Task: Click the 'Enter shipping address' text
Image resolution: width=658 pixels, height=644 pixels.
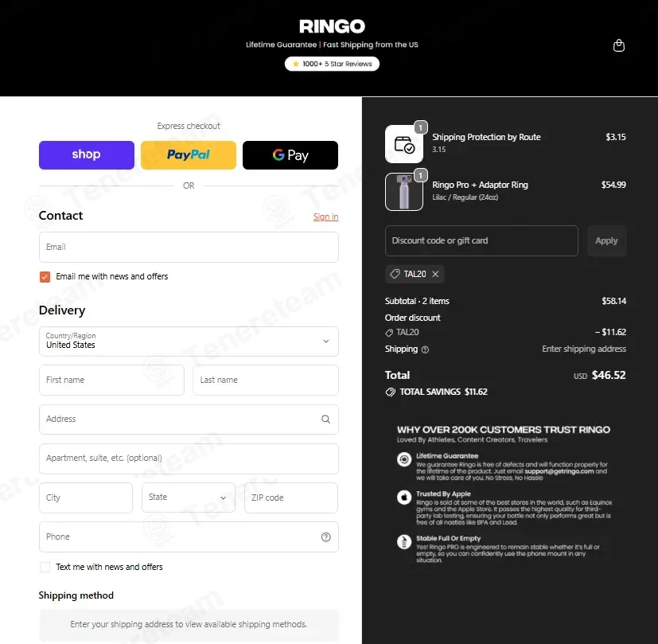Action: [584, 349]
